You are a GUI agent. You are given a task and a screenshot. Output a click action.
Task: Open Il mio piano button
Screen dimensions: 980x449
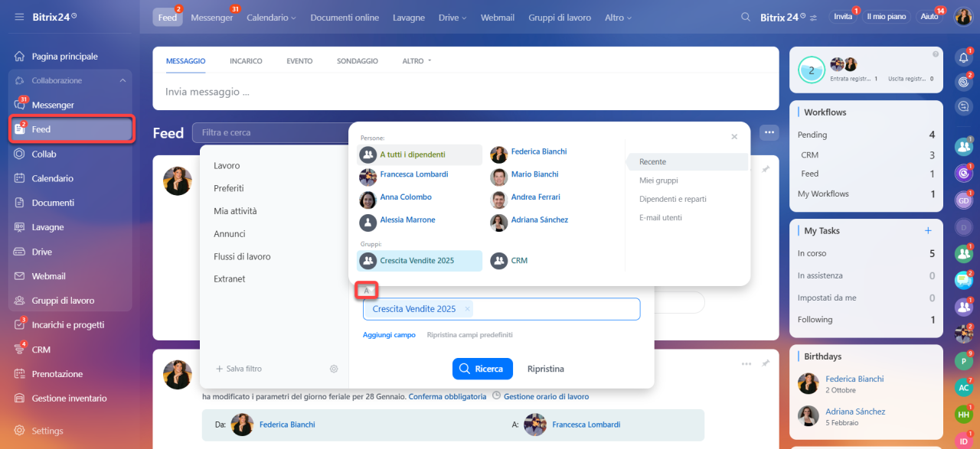886,17
